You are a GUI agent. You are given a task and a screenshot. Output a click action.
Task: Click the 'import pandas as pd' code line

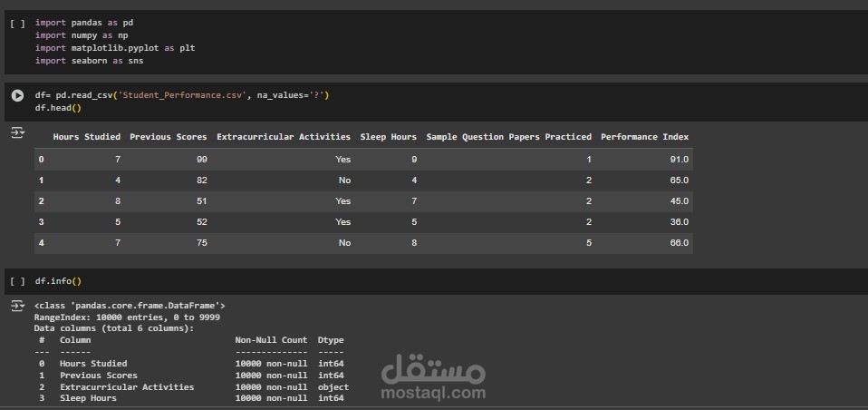[84, 23]
